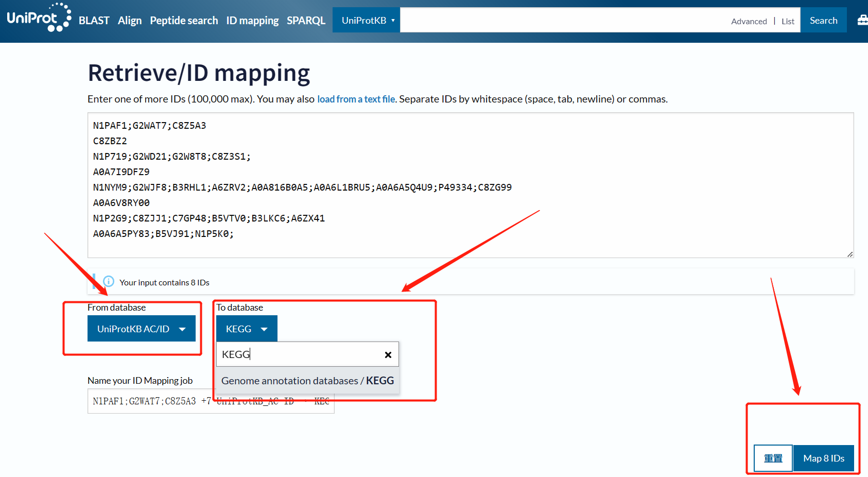
Task: Open the UniProt home logo
Action: pos(39,18)
